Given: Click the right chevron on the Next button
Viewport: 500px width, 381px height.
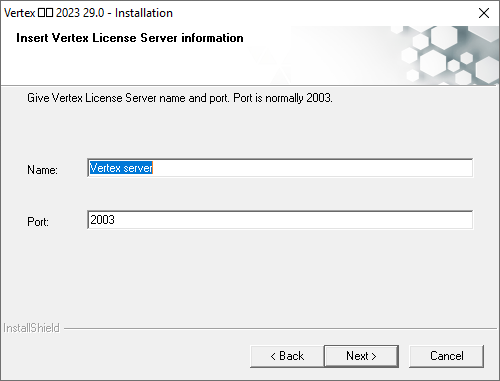Looking at the screenshot, I should point(374,356).
